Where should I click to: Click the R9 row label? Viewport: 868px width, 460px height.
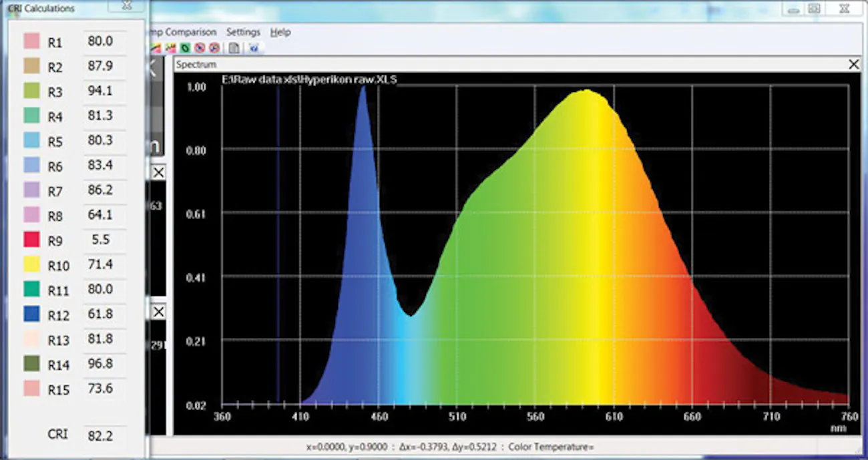pyautogui.click(x=56, y=241)
